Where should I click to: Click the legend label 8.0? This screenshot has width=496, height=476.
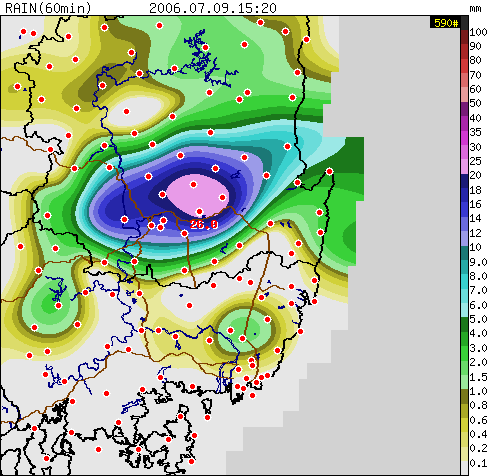(x=478, y=276)
